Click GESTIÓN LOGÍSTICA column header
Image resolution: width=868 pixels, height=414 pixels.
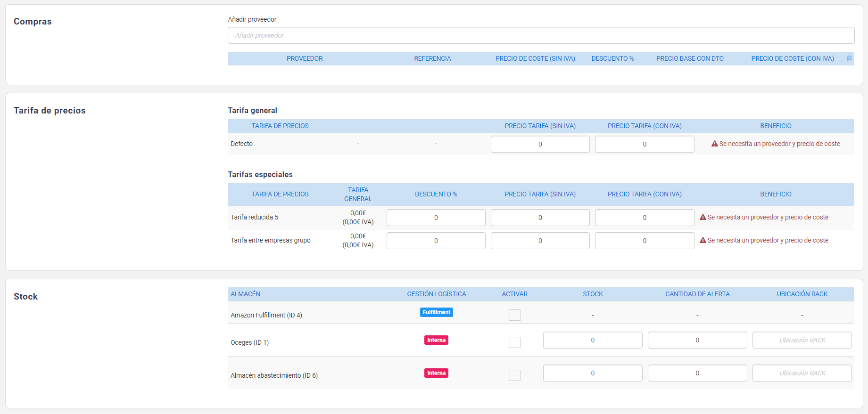[437, 294]
